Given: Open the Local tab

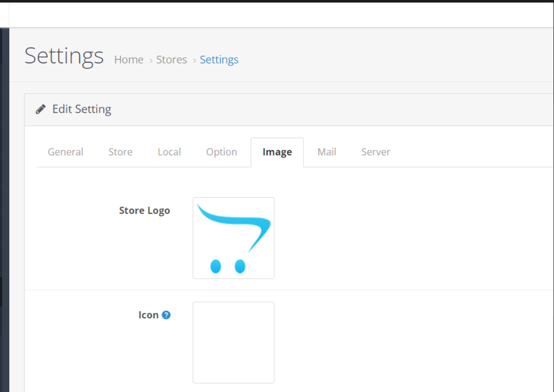Looking at the screenshot, I should [x=169, y=152].
